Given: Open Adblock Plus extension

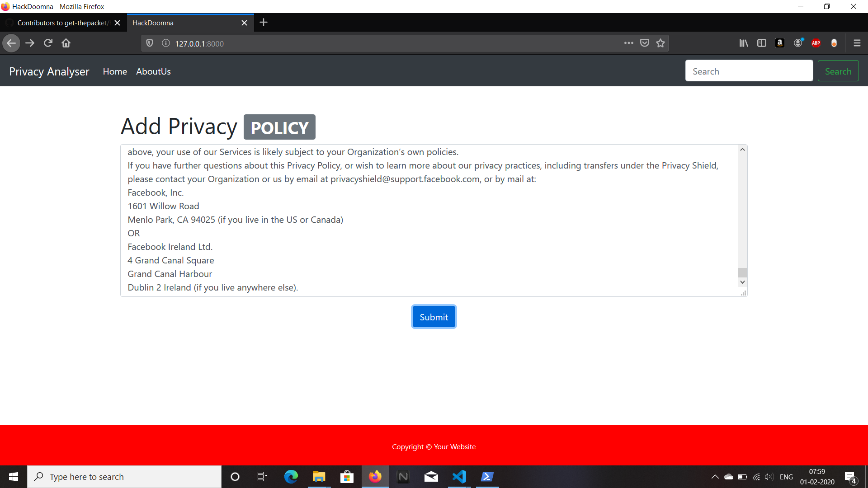Looking at the screenshot, I should coord(816,43).
